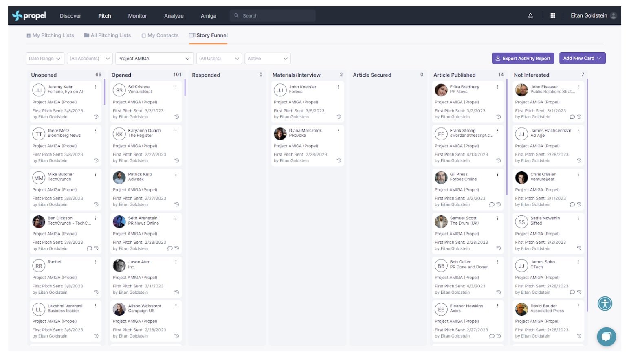The image size is (629, 364).
Task: Open David Bauder contact name
Action: click(543, 306)
